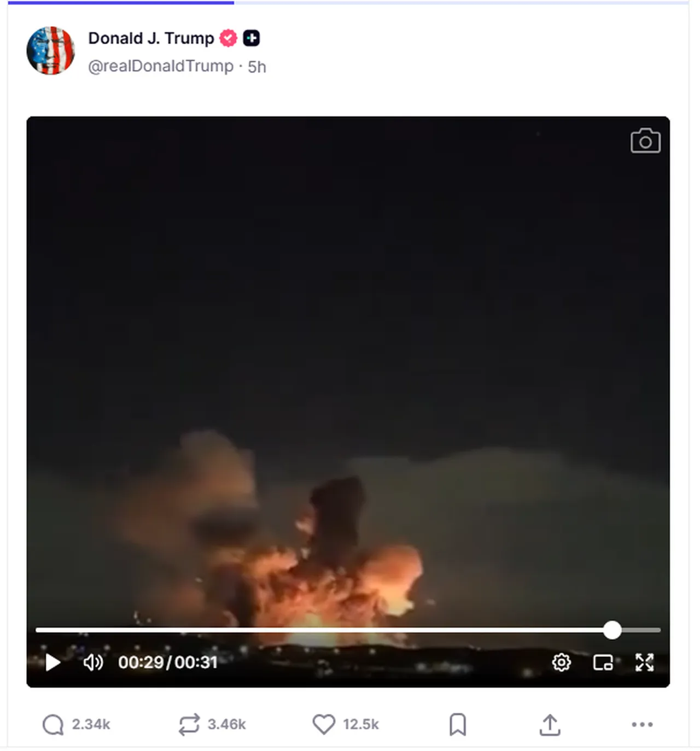Play the paused video
This screenshot has width=700, height=751.
tap(53, 662)
